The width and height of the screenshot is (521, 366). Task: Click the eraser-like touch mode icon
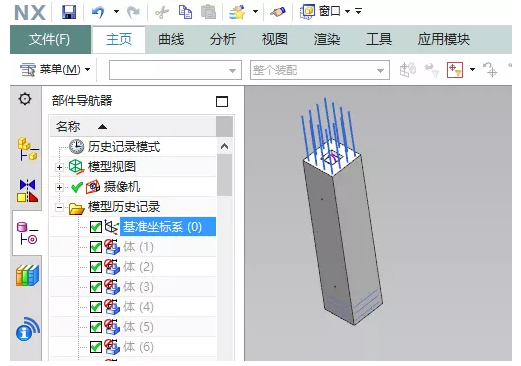[278, 12]
